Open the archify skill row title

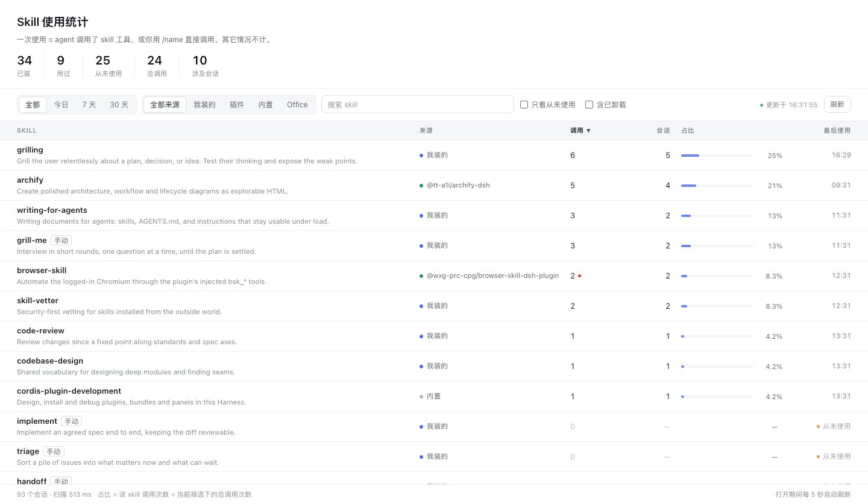click(30, 180)
